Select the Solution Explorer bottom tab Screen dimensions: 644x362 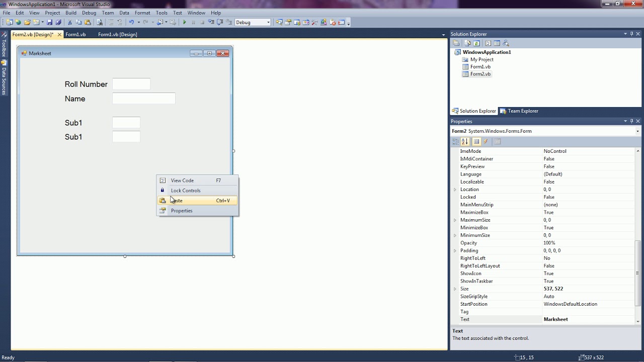click(474, 111)
